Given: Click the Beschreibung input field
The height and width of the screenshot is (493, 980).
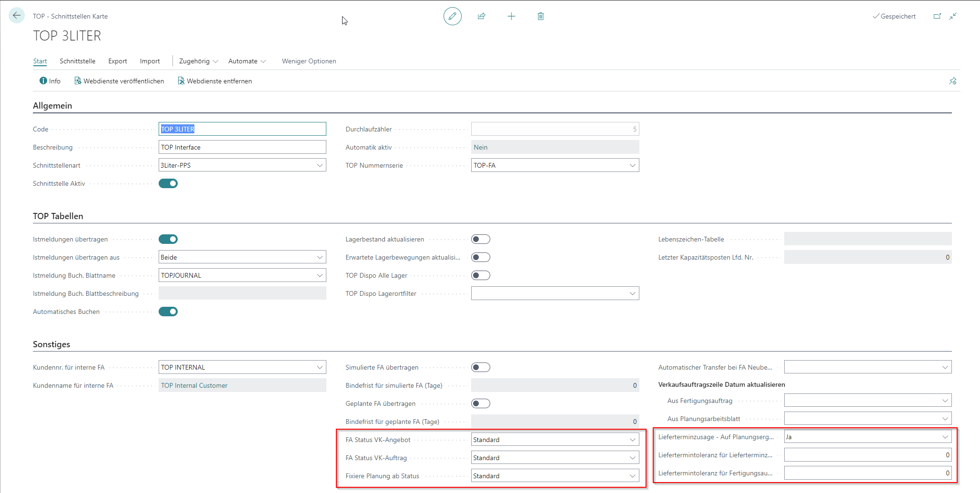Looking at the screenshot, I should [242, 147].
